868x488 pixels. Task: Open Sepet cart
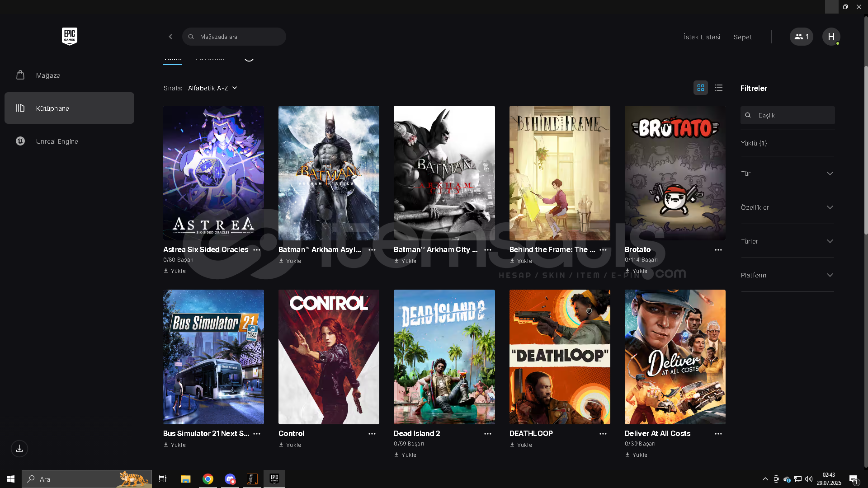point(742,37)
